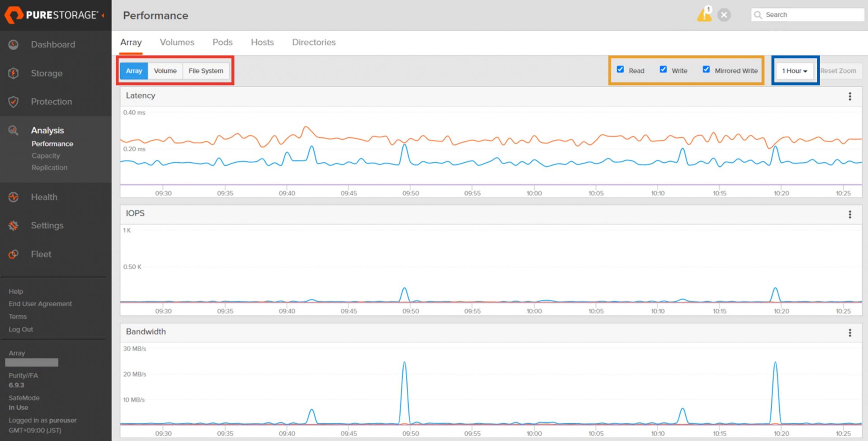Click the Storage bolt icon in sidebar
The image size is (868, 441).
14,73
